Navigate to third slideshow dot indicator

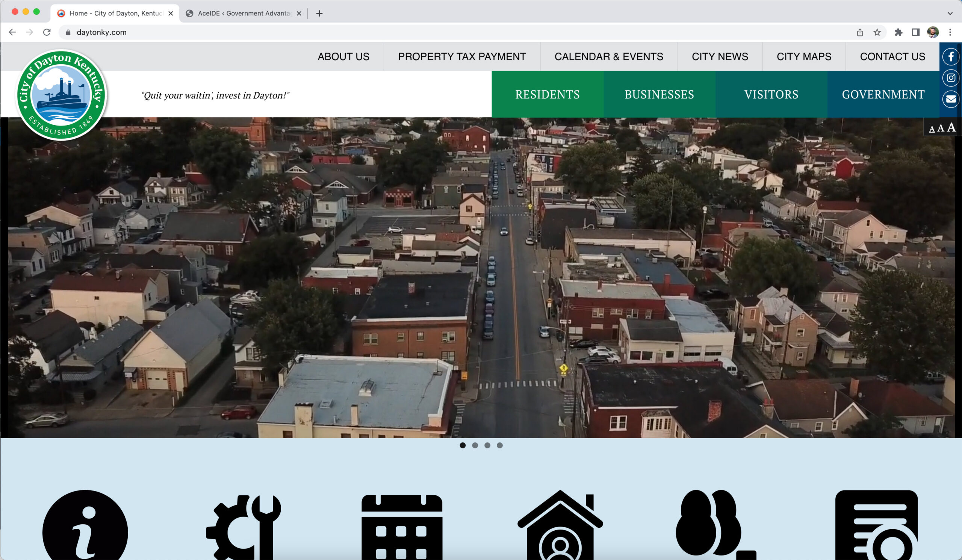pyautogui.click(x=487, y=445)
